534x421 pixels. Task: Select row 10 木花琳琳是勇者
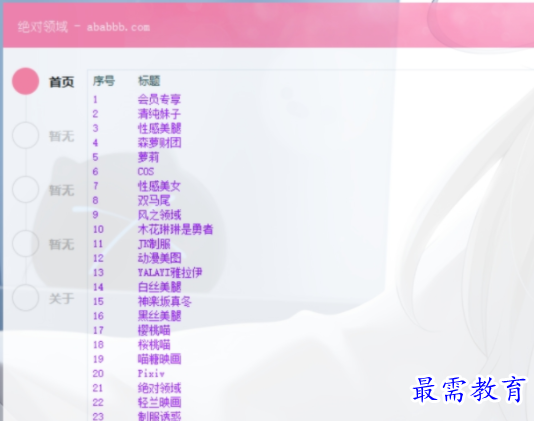click(175, 229)
